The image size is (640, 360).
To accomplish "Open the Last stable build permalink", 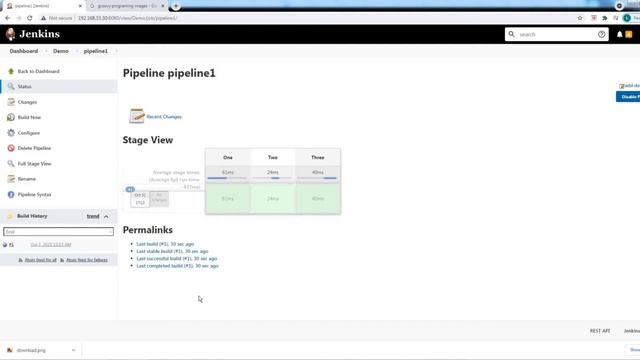I will point(172,251).
